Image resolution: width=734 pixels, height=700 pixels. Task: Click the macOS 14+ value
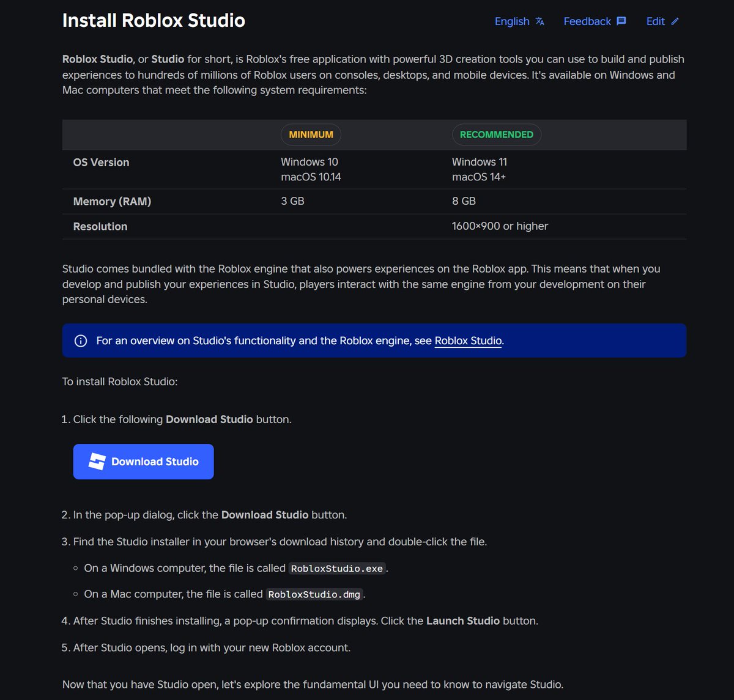pyautogui.click(x=479, y=177)
